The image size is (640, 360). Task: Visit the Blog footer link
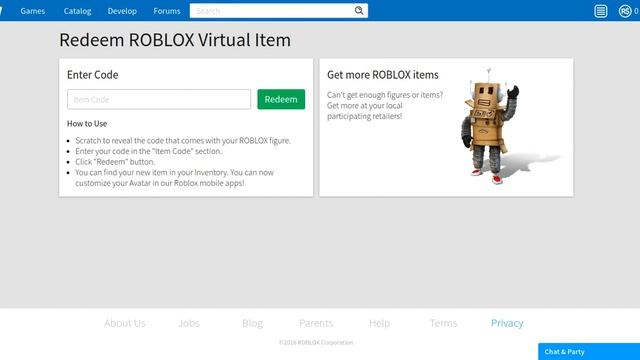[x=252, y=323]
